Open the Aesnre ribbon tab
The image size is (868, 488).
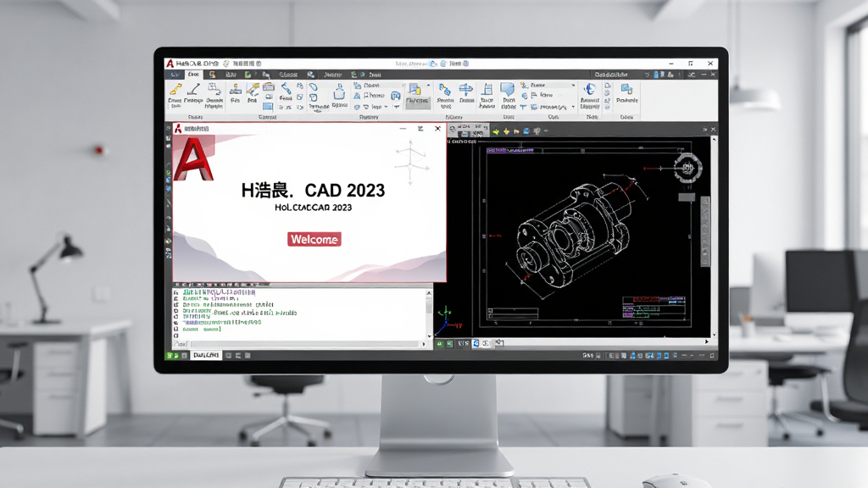click(332, 75)
